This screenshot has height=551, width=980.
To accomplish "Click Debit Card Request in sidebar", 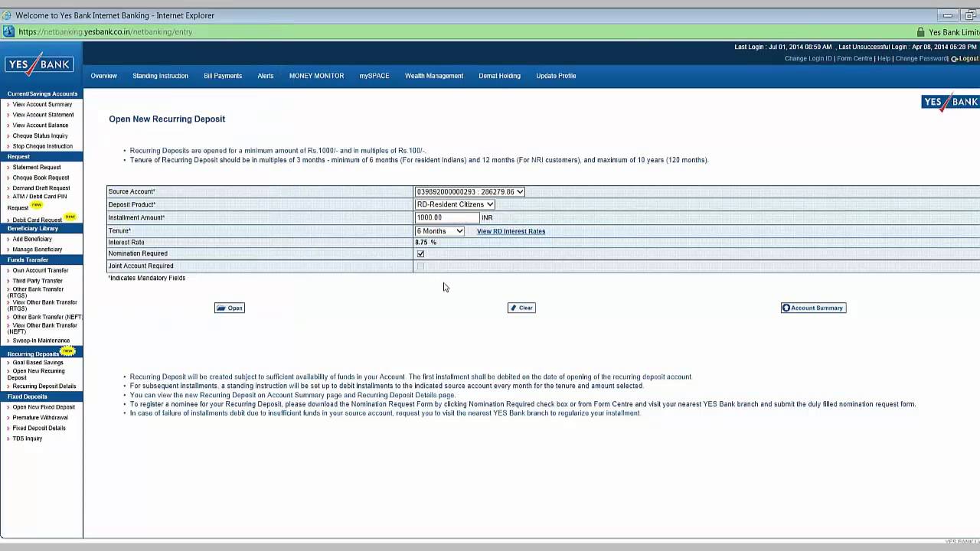I will click(x=37, y=220).
